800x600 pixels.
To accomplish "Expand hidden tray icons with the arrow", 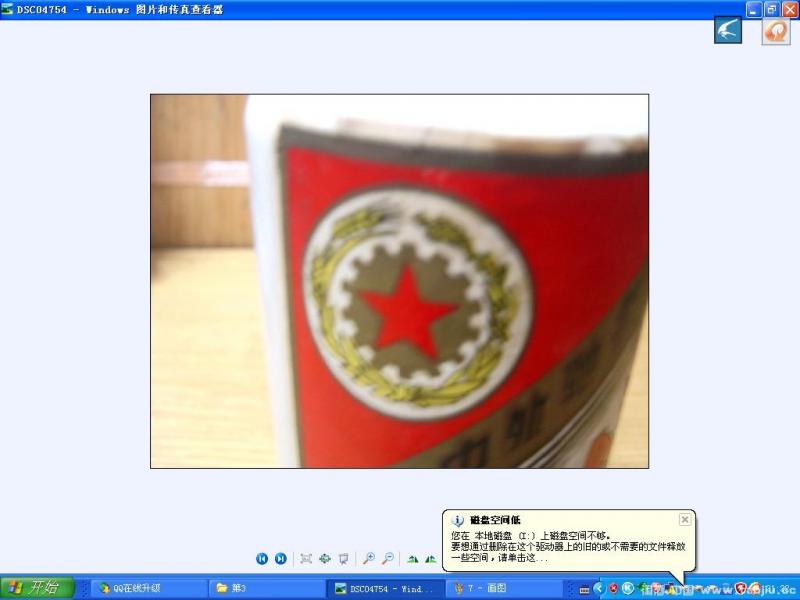I will [x=599, y=589].
